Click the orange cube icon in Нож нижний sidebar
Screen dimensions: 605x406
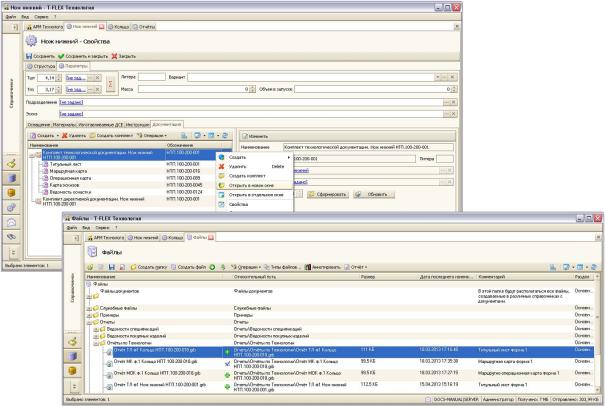tap(12, 193)
